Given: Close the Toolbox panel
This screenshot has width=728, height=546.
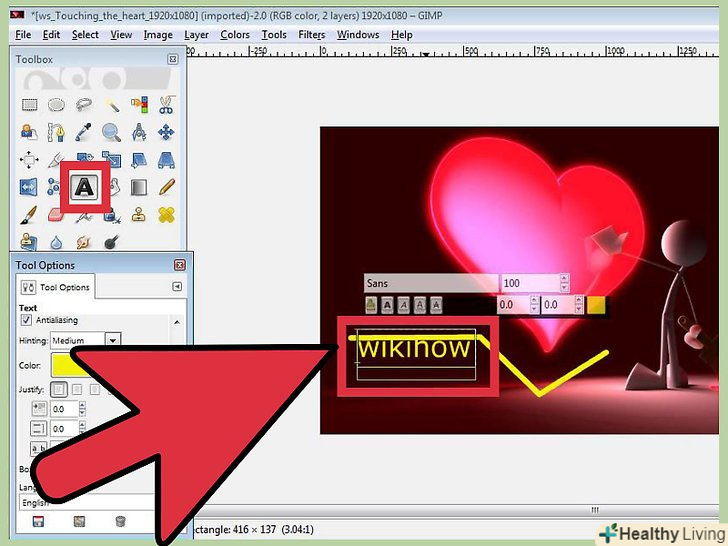Looking at the screenshot, I should click(173, 59).
